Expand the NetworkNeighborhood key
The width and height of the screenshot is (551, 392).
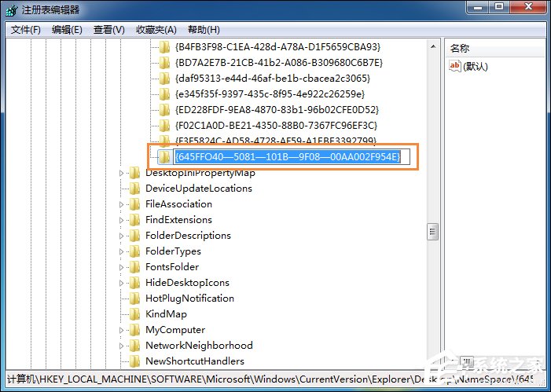click(x=121, y=346)
